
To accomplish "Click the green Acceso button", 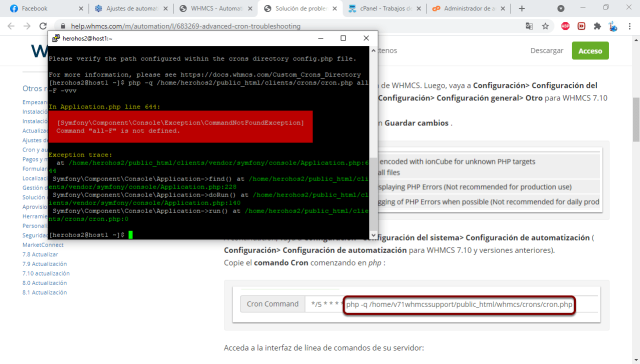I will [x=590, y=51].
